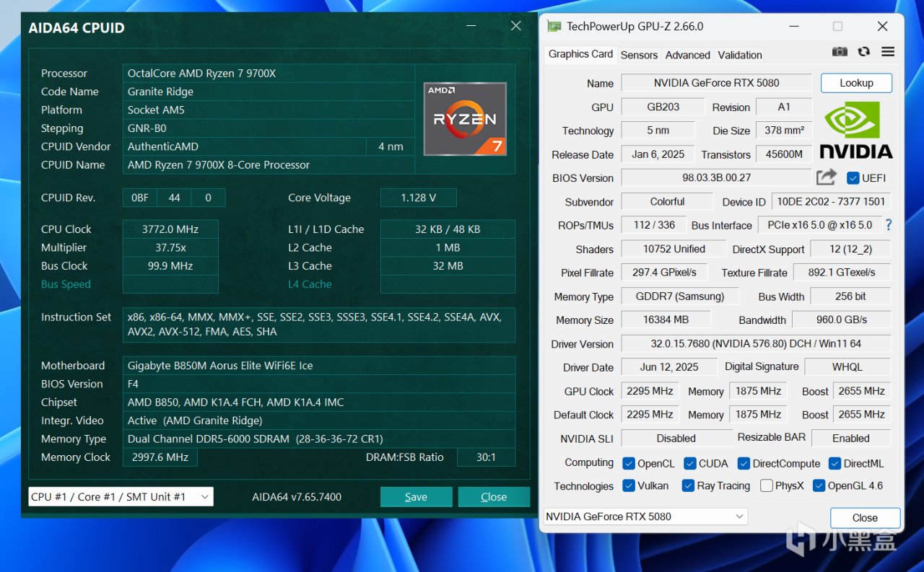Screen dimensions: 924x572
Task: Click the GPU-Z refresh icon
Action: tap(863, 52)
